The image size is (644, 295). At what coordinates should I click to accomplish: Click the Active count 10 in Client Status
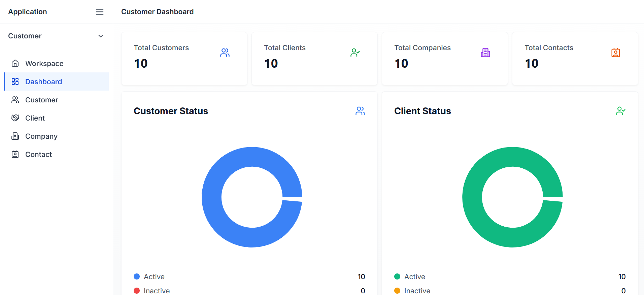pos(622,276)
